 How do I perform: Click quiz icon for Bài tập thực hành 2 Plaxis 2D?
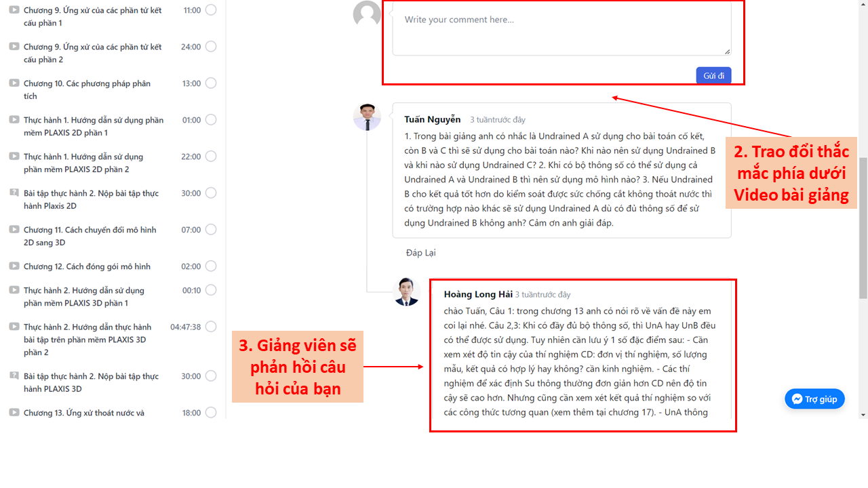[x=14, y=193]
